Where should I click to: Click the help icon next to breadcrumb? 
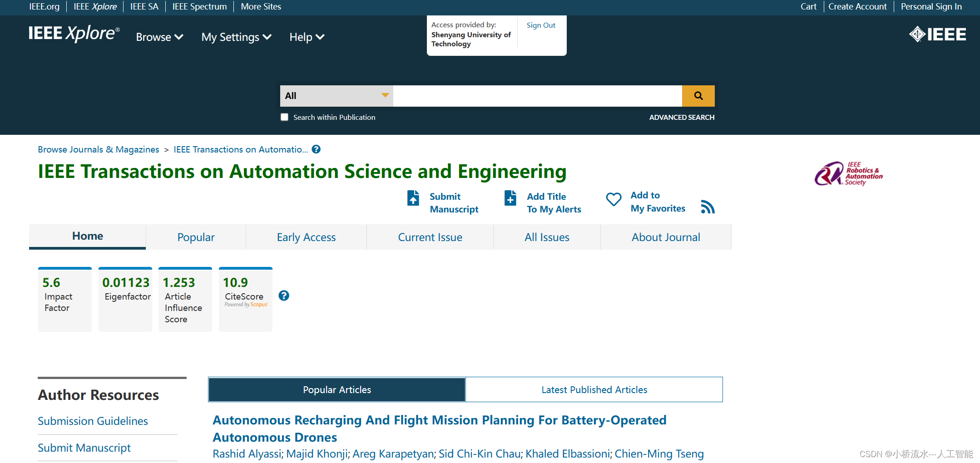pos(317,149)
